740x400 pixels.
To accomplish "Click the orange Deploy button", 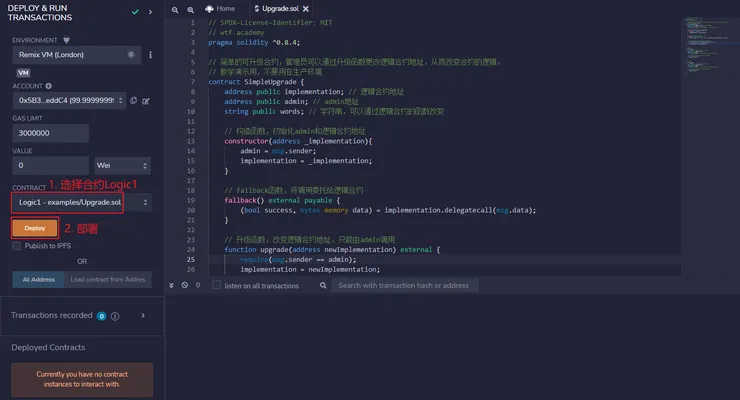I will pos(35,228).
